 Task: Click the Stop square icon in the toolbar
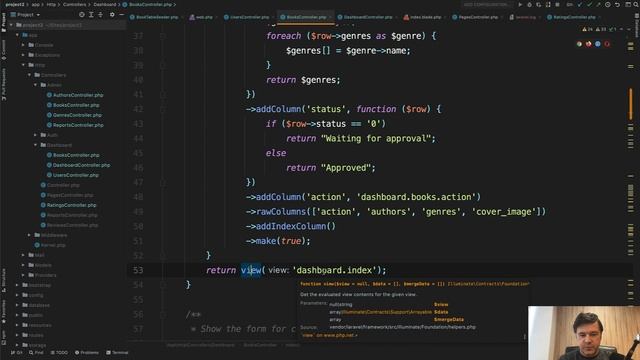[x=558, y=4]
